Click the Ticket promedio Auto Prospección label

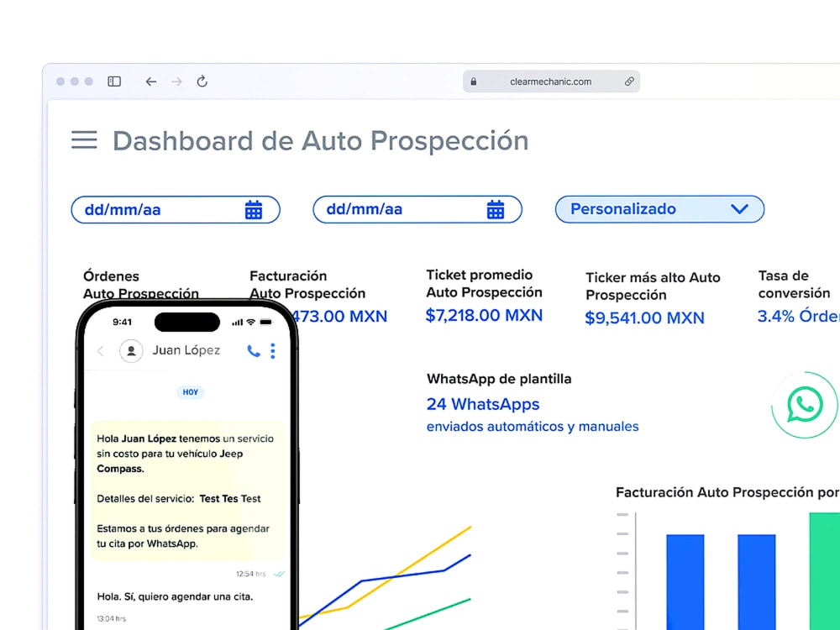pos(484,283)
